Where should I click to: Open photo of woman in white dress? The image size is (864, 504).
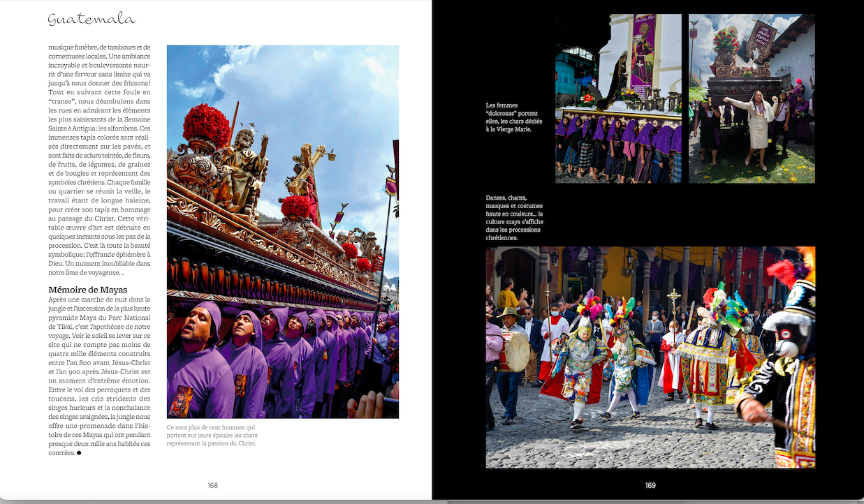click(x=752, y=98)
